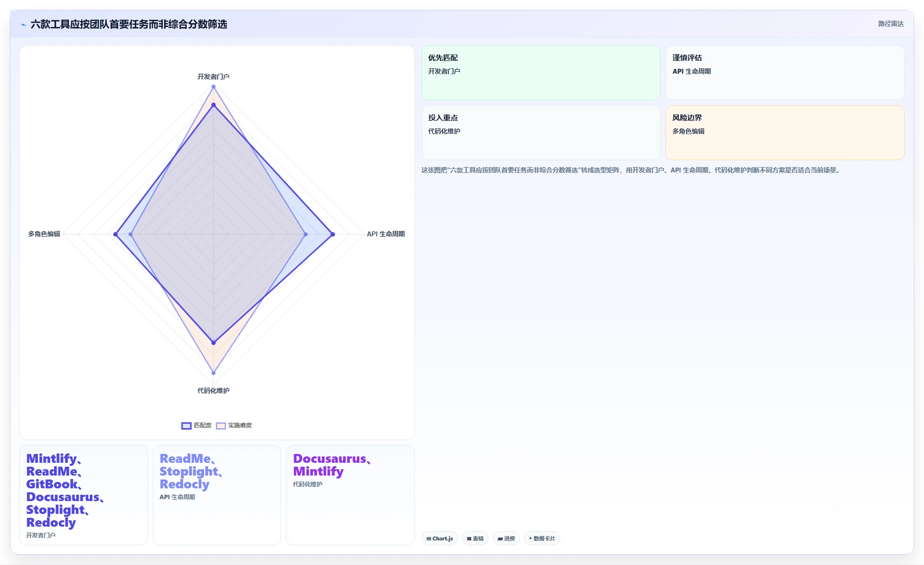The width and height of the screenshot is (924, 565).
Task: Open the ReadMe、Stoplight、Redocly card
Action: coord(217,495)
